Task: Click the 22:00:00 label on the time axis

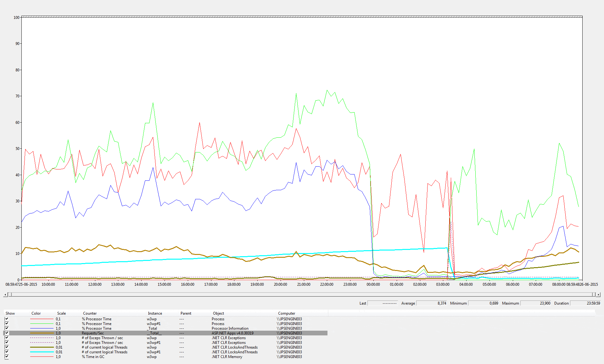Action: (x=327, y=284)
